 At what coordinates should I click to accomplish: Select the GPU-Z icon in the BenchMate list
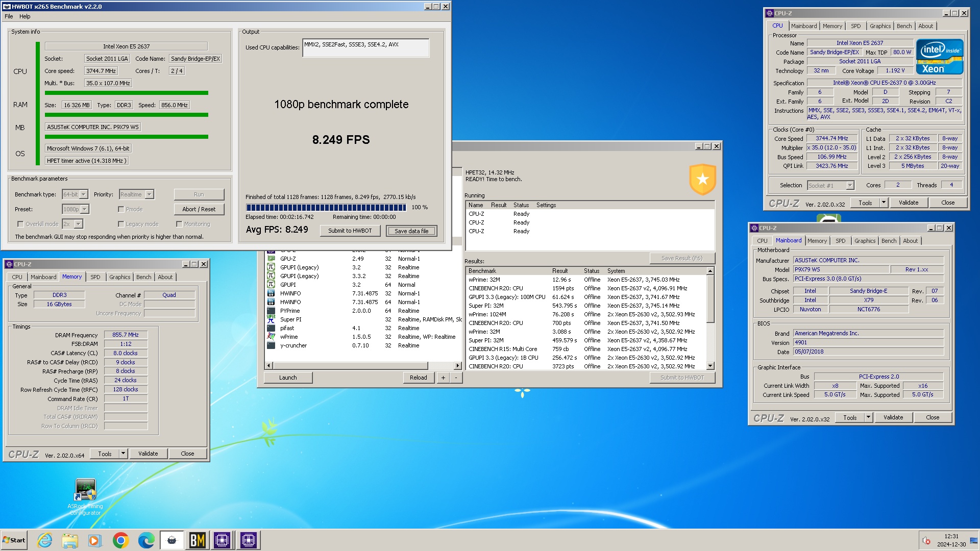271,259
